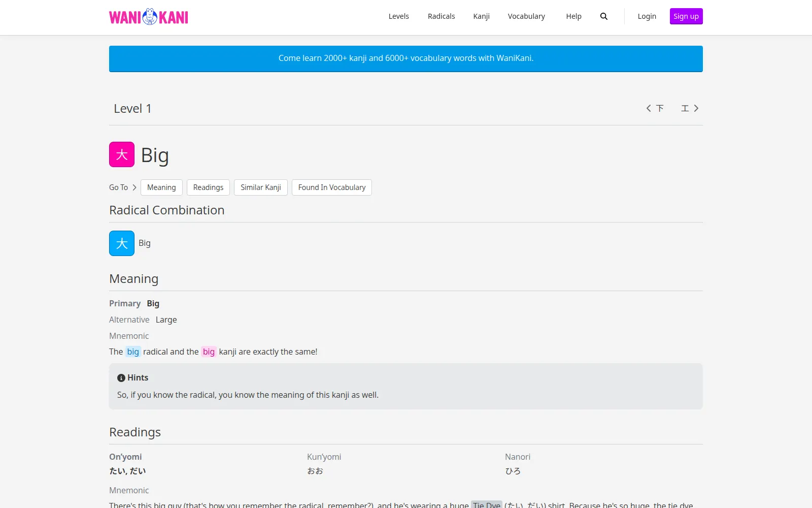The width and height of the screenshot is (812, 508).
Task: Open the blue 大 Big radical tile
Action: [x=122, y=243]
